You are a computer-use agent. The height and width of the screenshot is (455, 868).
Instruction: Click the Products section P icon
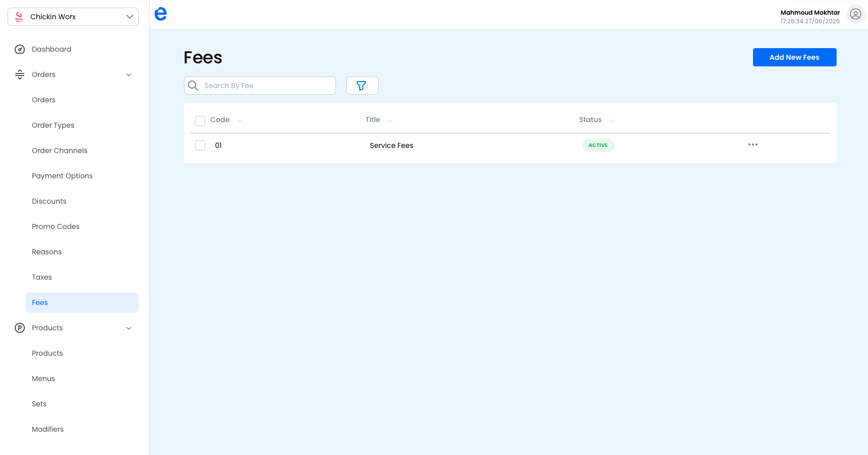pos(20,328)
